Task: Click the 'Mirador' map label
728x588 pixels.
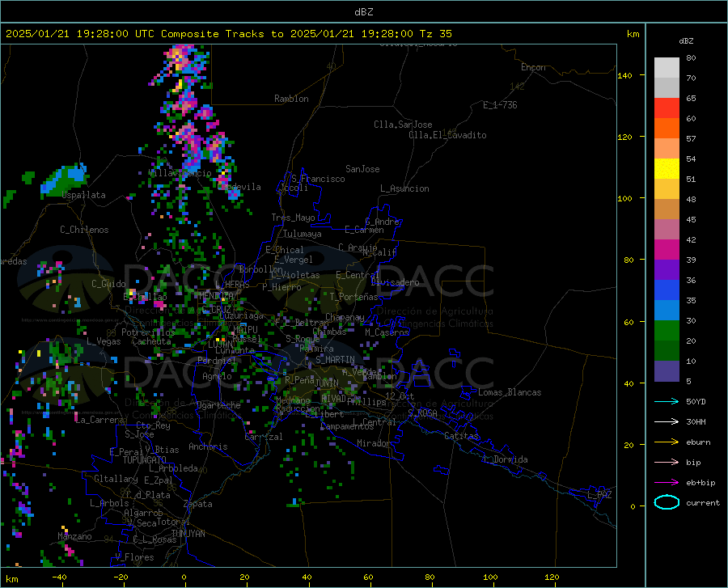Action: [374, 443]
